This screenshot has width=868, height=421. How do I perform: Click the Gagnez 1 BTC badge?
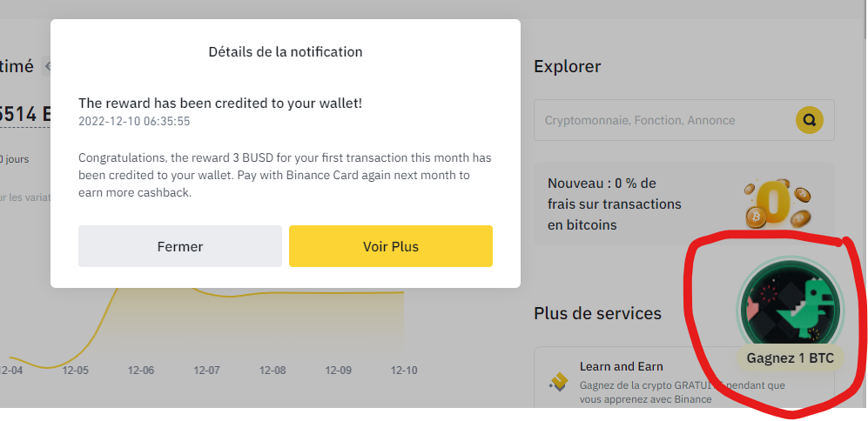coord(791,358)
